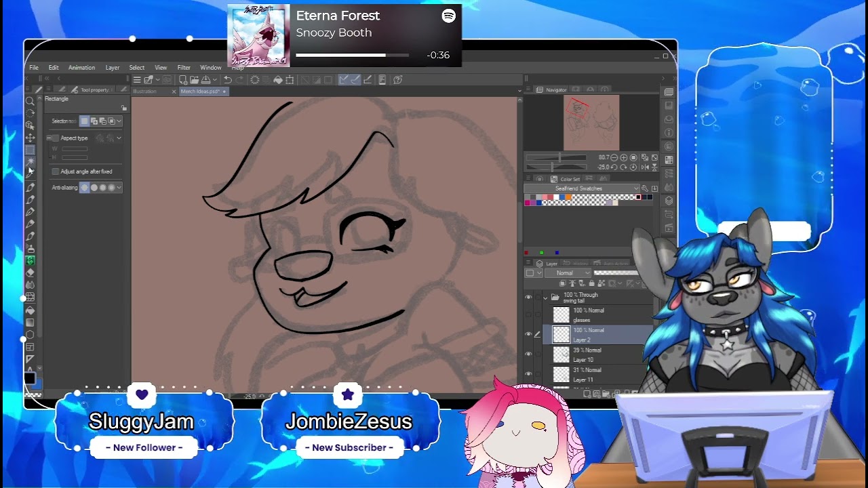Open the Aspect type dropdown arrow
The image size is (868, 488).
(119, 138)
